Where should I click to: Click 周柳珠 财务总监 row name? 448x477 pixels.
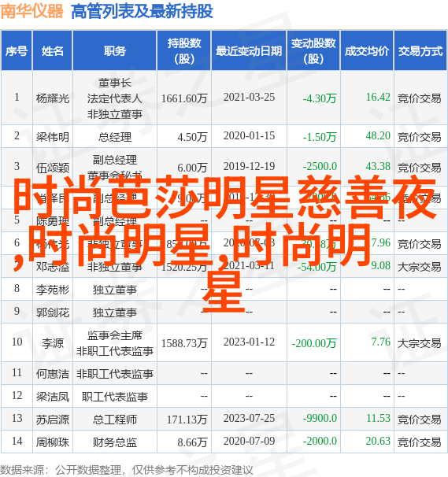point(52,442)
